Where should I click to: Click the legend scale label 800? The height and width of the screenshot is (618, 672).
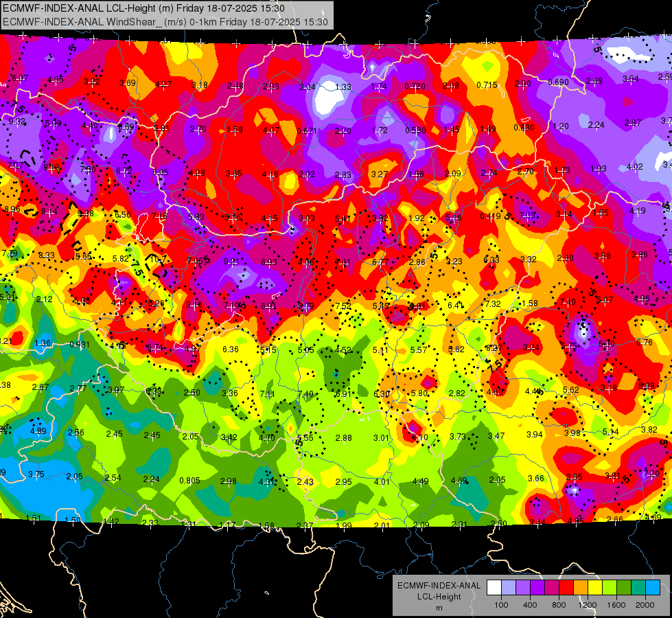coord(559,605)
